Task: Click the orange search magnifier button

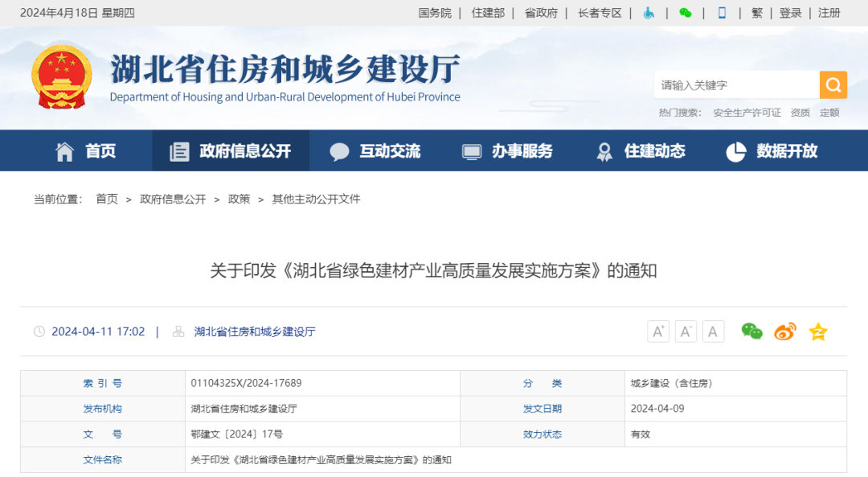Action: (833, 84)
